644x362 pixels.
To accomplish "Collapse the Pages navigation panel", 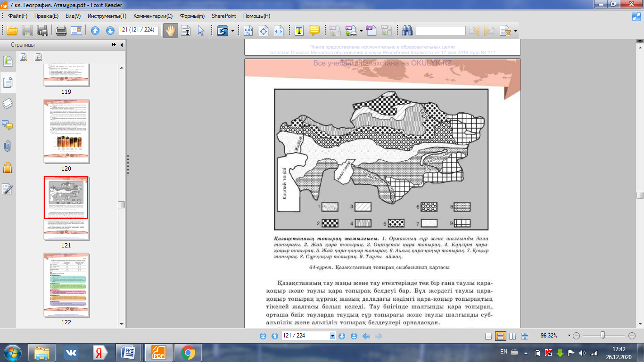I will click(x=122, y=45).
